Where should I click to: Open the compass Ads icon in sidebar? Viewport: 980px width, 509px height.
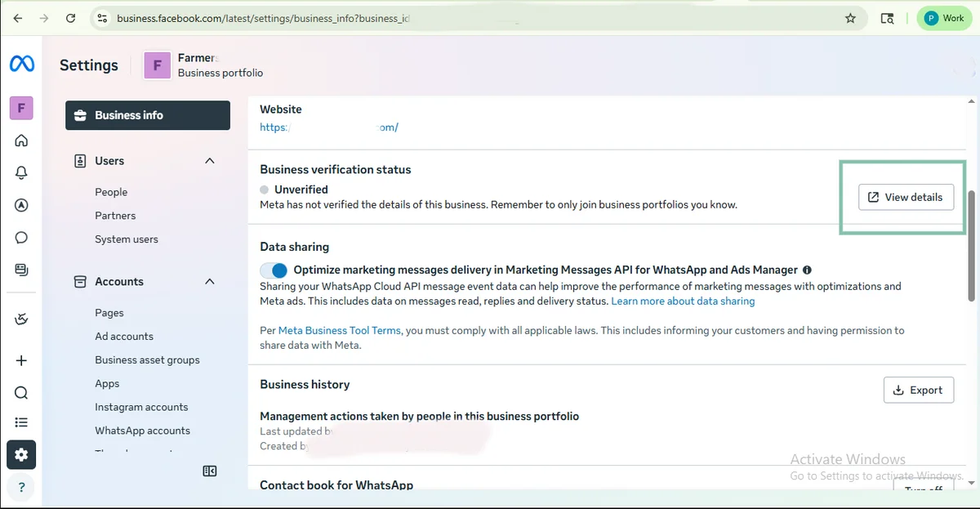[x=21, y=205]
